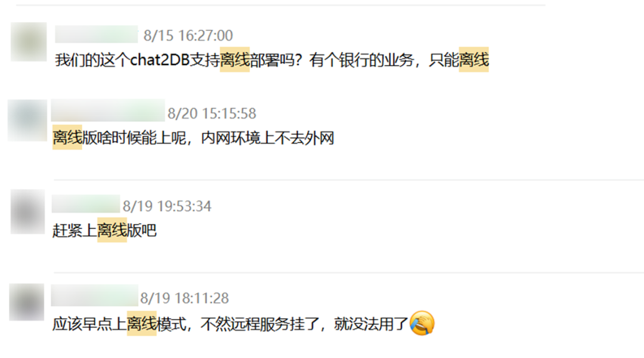644x358 pixels.
Task: Click the timestamp 8/19 19:53:34
Action: pos(167,206)
